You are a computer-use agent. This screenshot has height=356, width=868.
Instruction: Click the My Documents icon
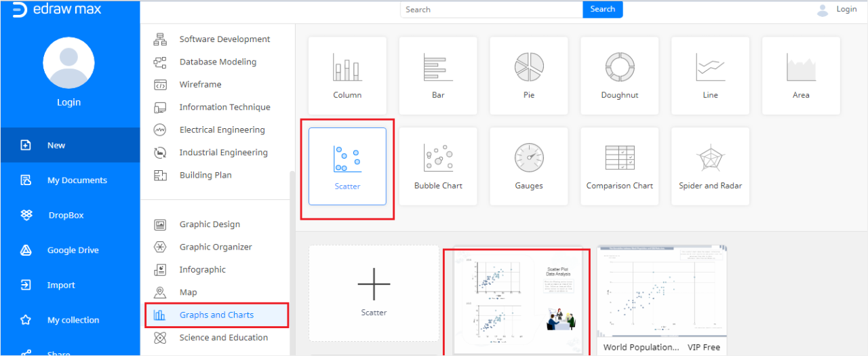26,180
